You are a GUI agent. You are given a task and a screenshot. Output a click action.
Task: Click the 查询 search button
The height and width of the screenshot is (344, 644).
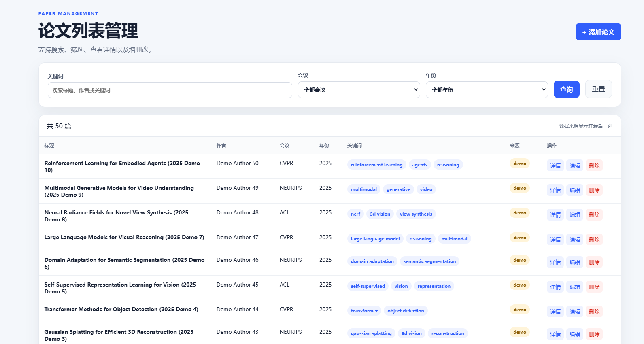pyautogui.click(x=567, y=89)
